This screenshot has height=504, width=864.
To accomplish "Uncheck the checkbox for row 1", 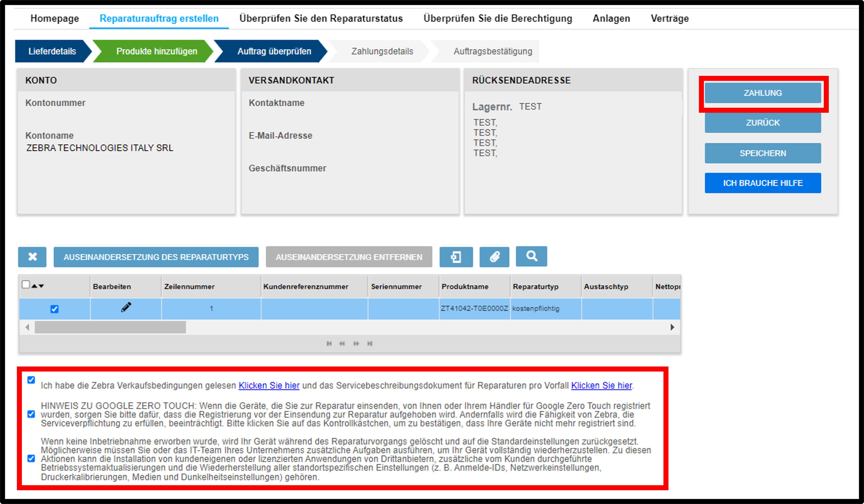I will (54, 309).
